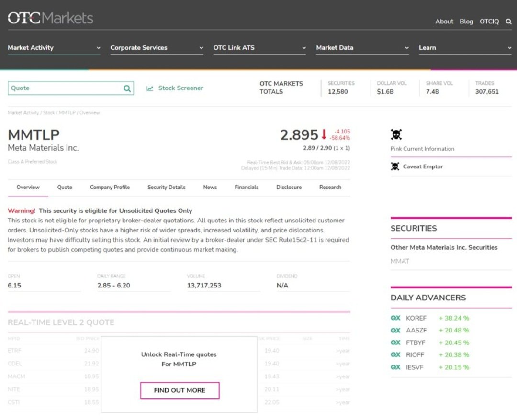Open the Blog link
This screenshot has width=517, height=420.
click(466, 22)
